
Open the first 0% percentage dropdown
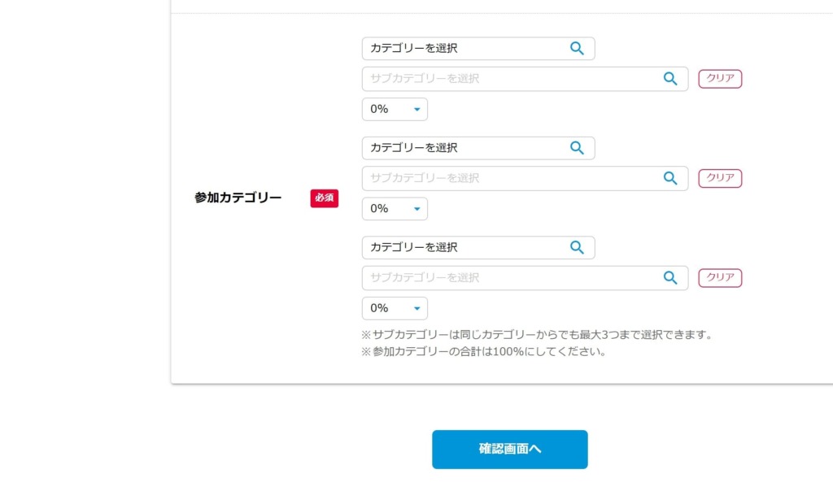point(395,110)
